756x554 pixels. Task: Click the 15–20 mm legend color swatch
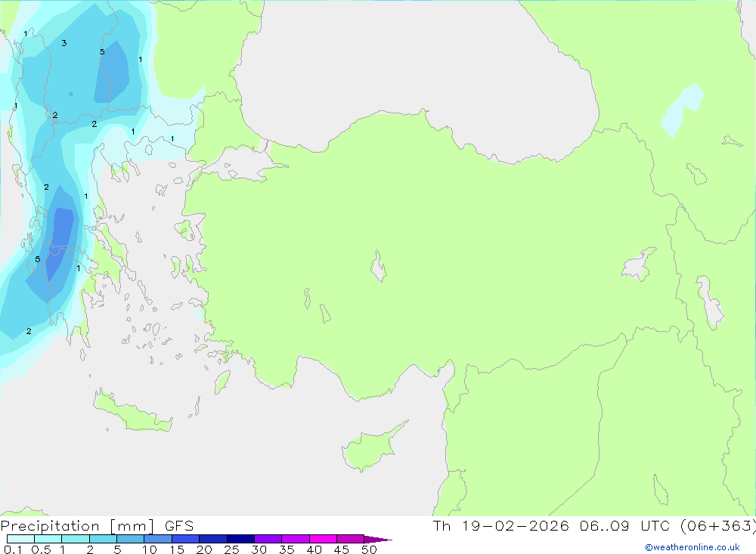click(x=185, y=539)
